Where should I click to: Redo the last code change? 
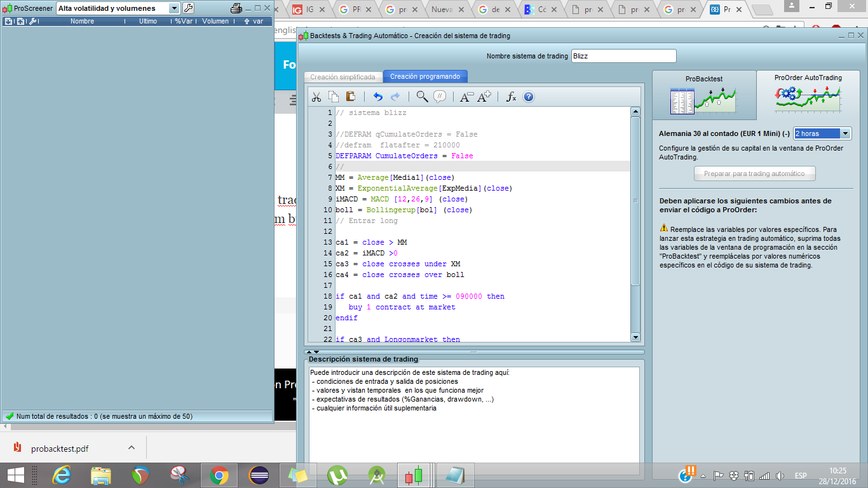pyautogui.click(x=395, y=97)
